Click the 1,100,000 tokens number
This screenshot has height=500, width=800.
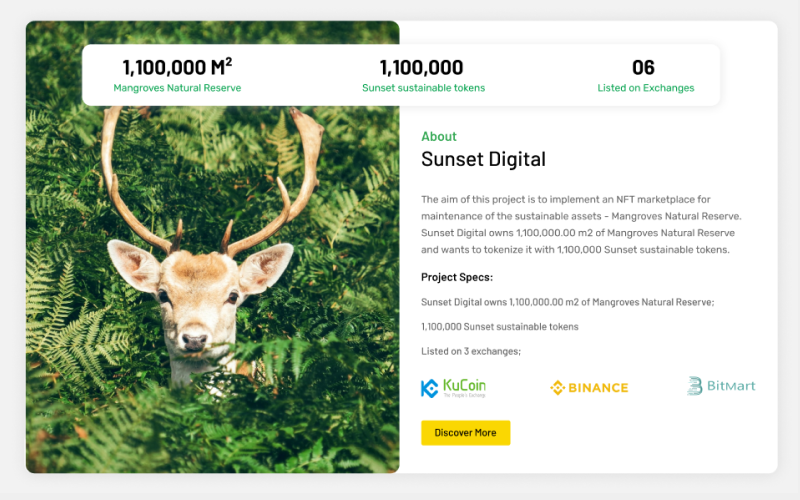tap(421, 68)
